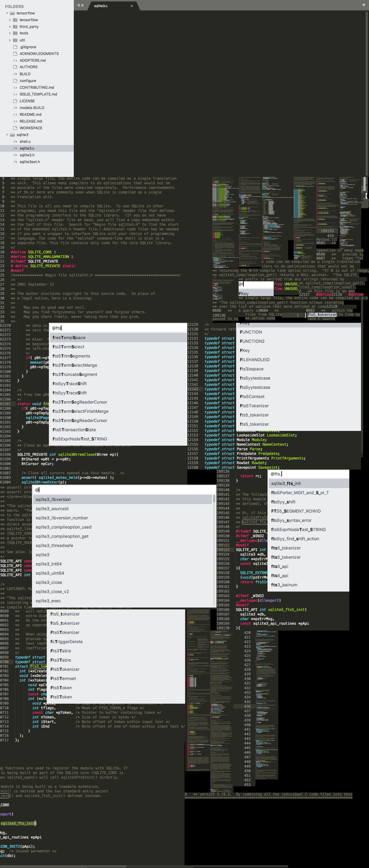Click the previous tab arrow icon

78,6
